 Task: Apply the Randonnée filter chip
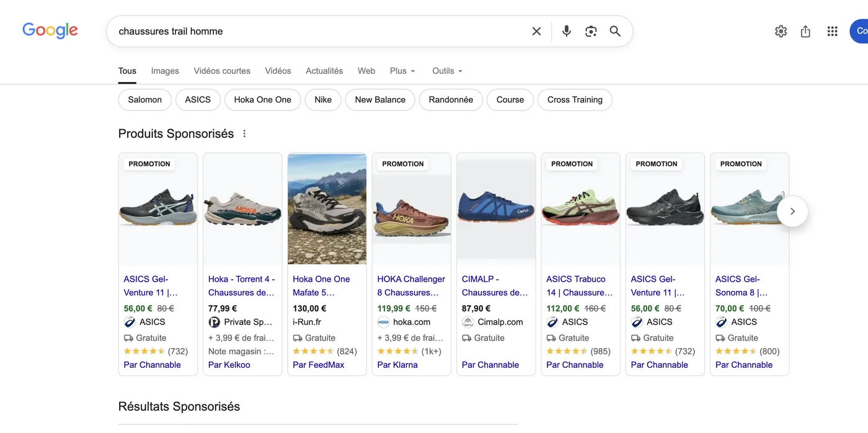coord(451,100)
